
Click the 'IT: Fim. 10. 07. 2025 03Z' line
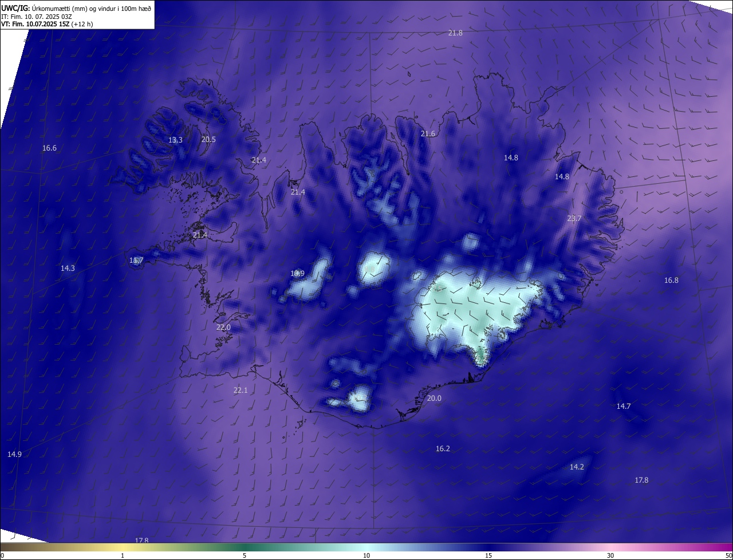pyautogui.click(x=36, y=16)
